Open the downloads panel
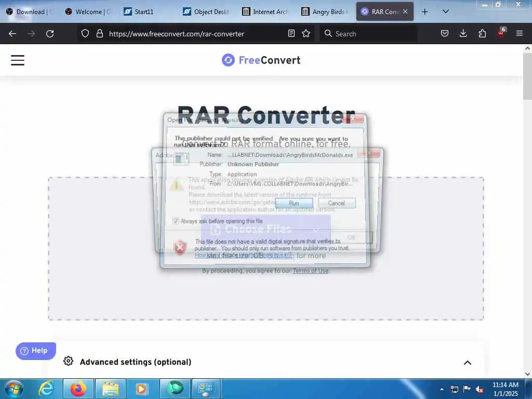 463,33
